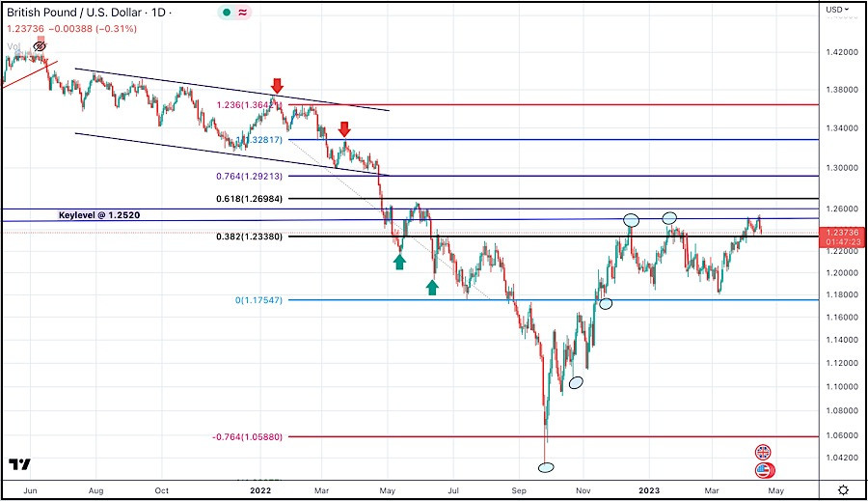The height and width of the screenshot is (501, 868).
Task: Click the Sep time axis label
Action: click(x=519, y=490)
